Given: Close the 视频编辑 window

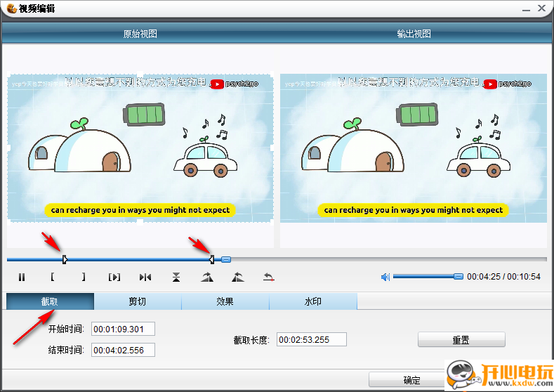Looking at the screenshot, I should pos(541,8).
